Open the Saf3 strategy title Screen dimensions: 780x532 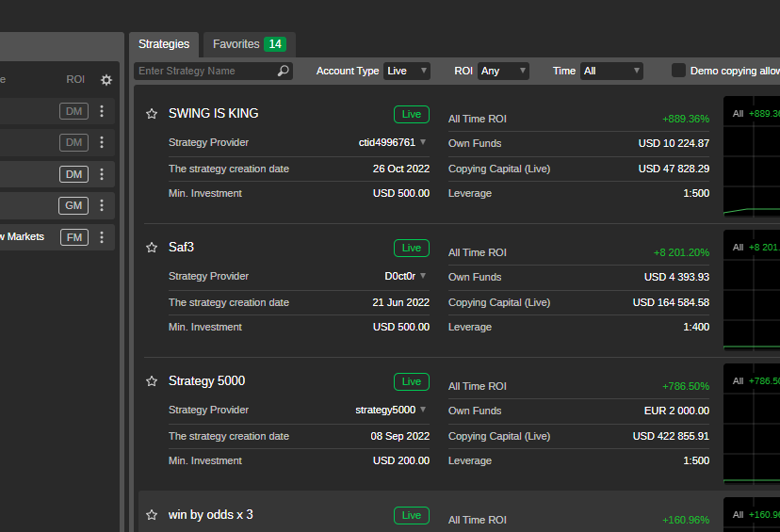(x=181, y=248)
